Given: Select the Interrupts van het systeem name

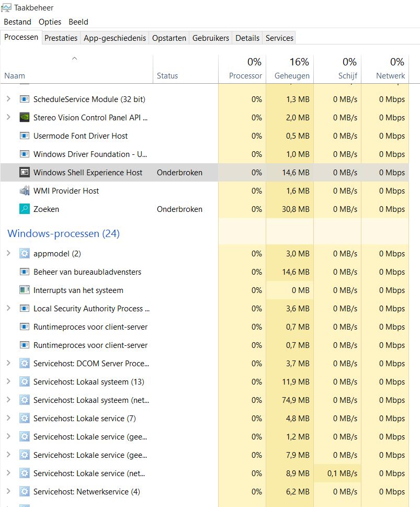Looking at the screenshot, I should [78, 290].
